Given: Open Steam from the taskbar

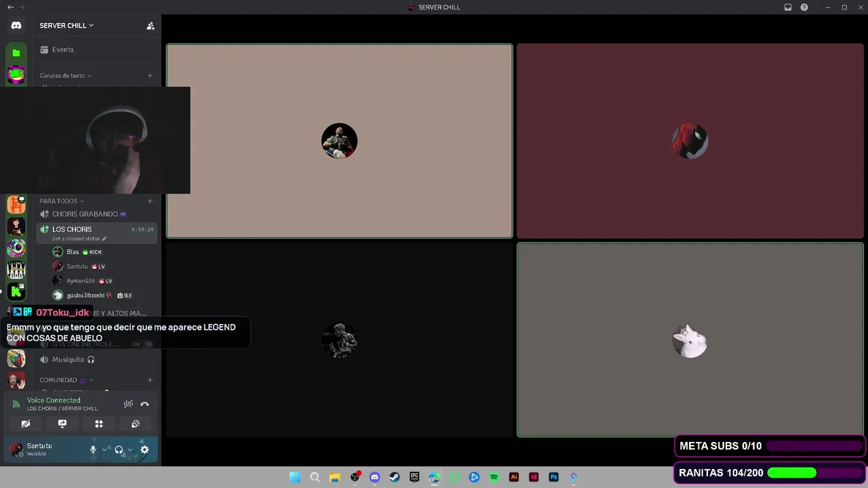Looking at the screenshot, I should 394,477.
